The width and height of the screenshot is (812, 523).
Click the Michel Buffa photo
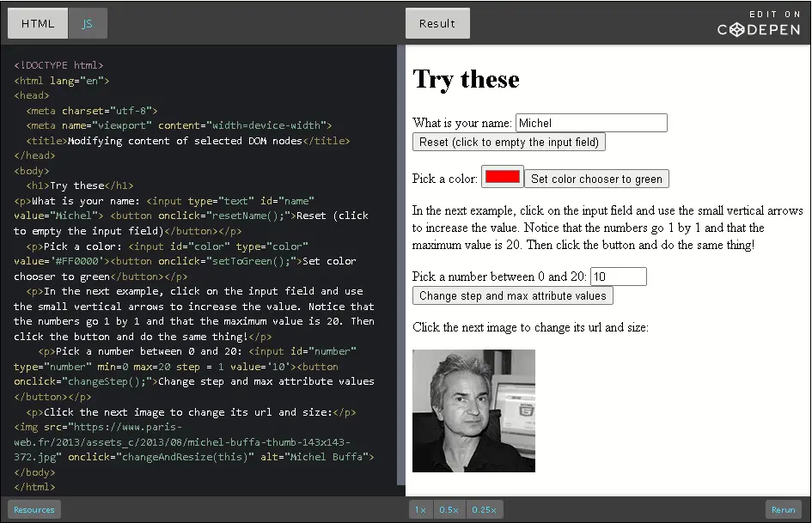coord(473,410)
